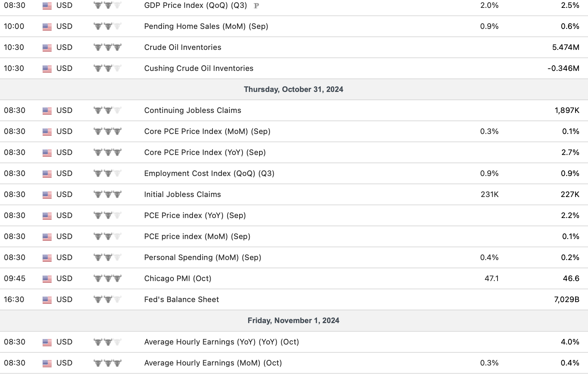Click the Friday, November 1, 2024 date header
The image size is (588, 376).
click(293, 320)
